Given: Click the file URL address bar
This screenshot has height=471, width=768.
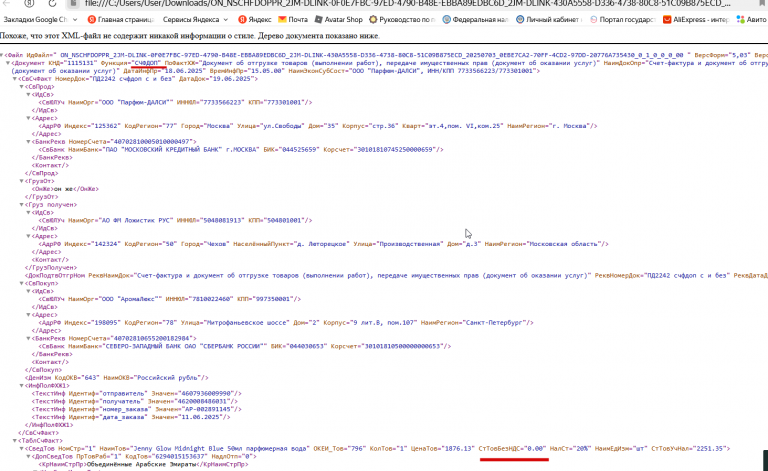Looking at the screenshot, I should point(407,3).
